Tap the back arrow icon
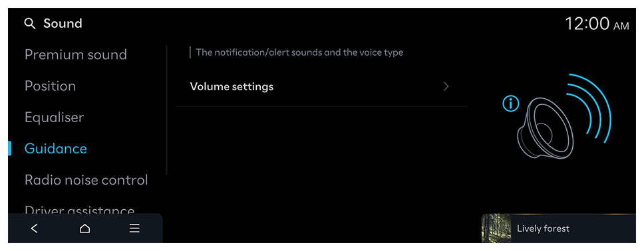Image resolution: width=644 pixels, height=251 pixels. tap(35, 228)
